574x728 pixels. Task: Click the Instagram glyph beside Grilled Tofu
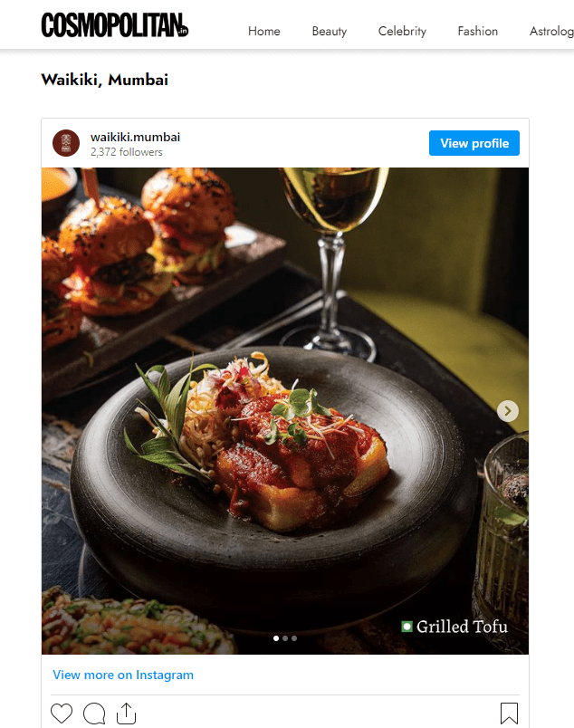coord(407,626)
